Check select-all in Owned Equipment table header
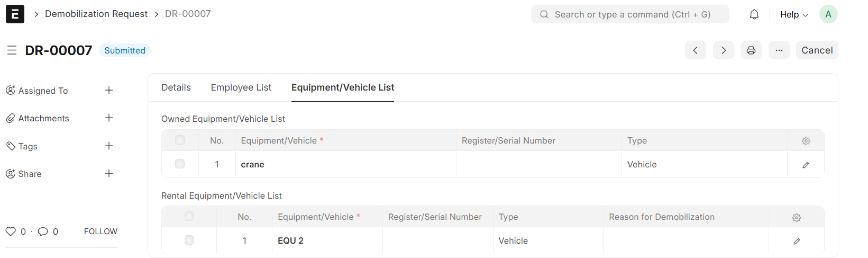 (x=180, y=140)
